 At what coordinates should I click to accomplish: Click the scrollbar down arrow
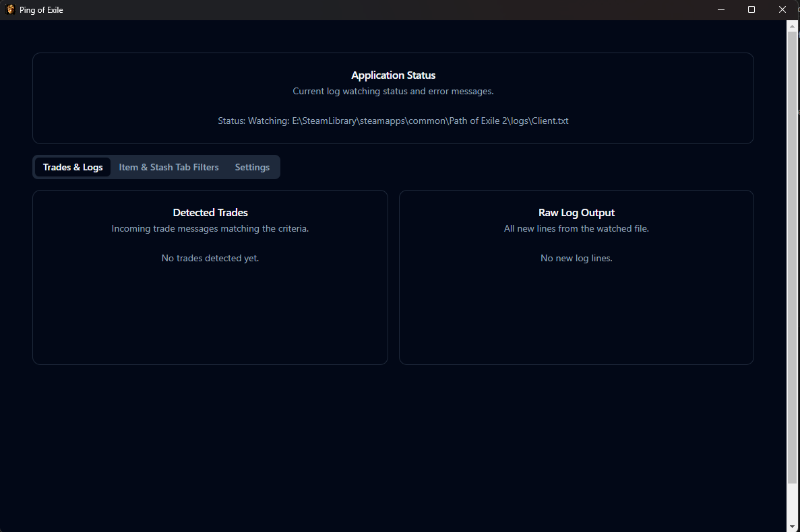point(792,526)
